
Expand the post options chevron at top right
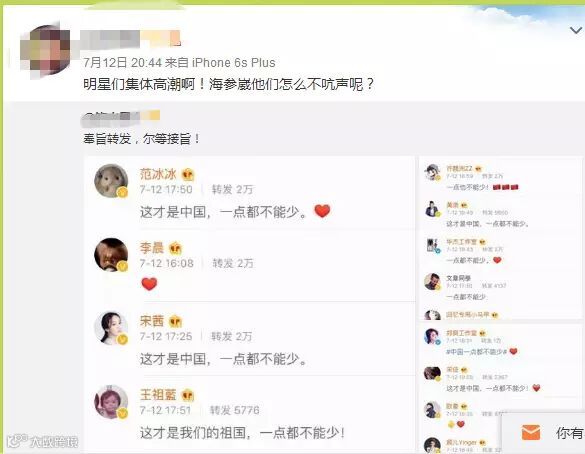(x=576, y=30)
